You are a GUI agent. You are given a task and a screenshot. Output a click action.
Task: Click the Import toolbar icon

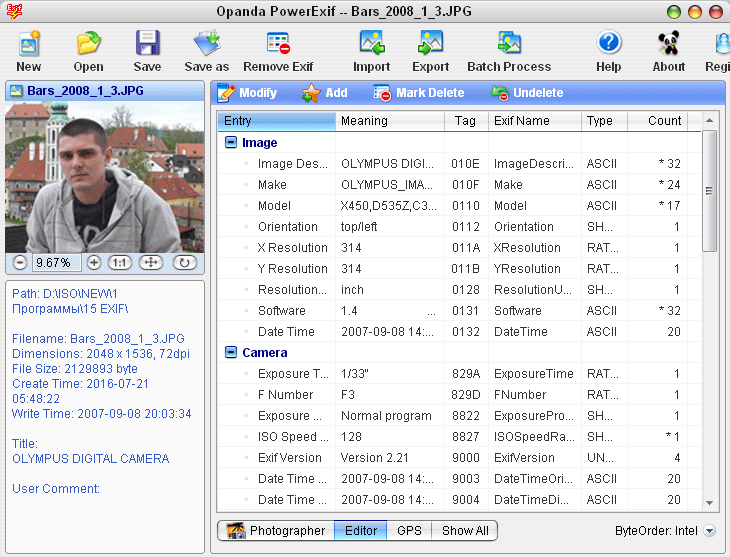pos(372,44)
